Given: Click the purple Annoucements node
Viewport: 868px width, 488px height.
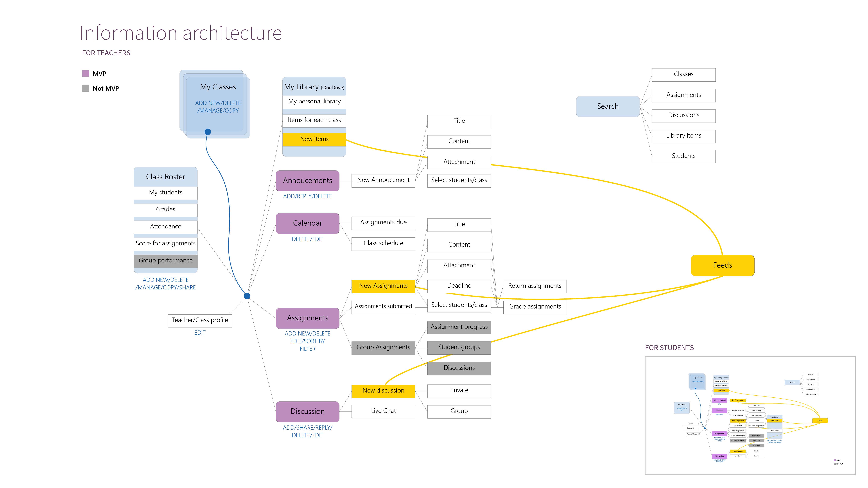Looking at the screenshot, I should coord(308,181).
